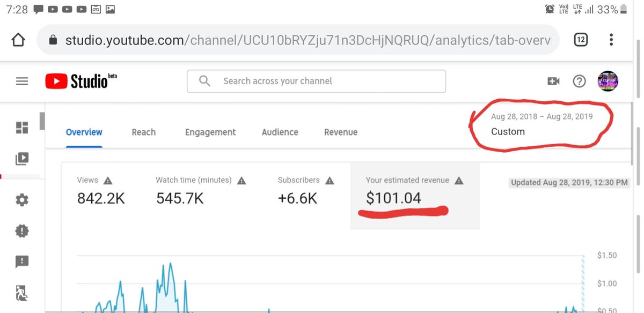Open the hamburger navigation menu
The width and height of the screenshot is (644, 313).
tap(22, 81)
